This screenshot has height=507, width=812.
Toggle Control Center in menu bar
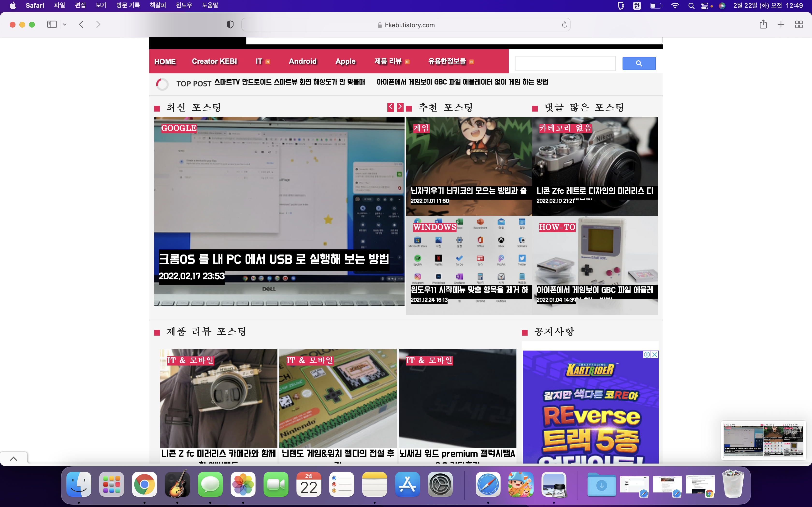[x=705, y=6]
